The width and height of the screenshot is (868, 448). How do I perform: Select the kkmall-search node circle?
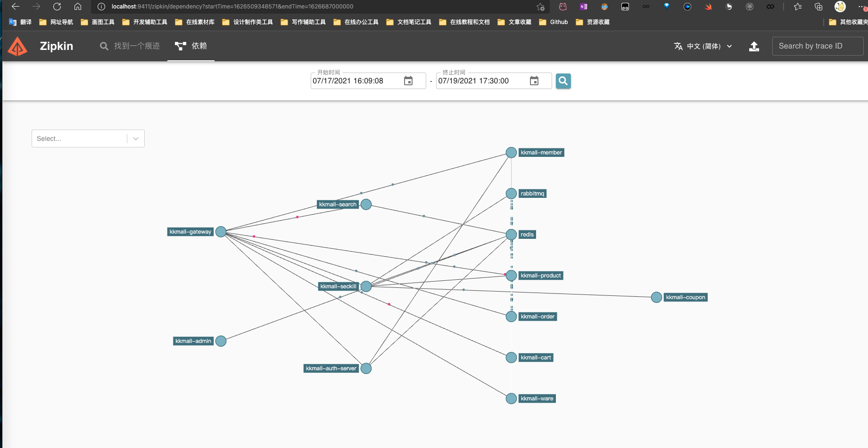pos(366,204)
